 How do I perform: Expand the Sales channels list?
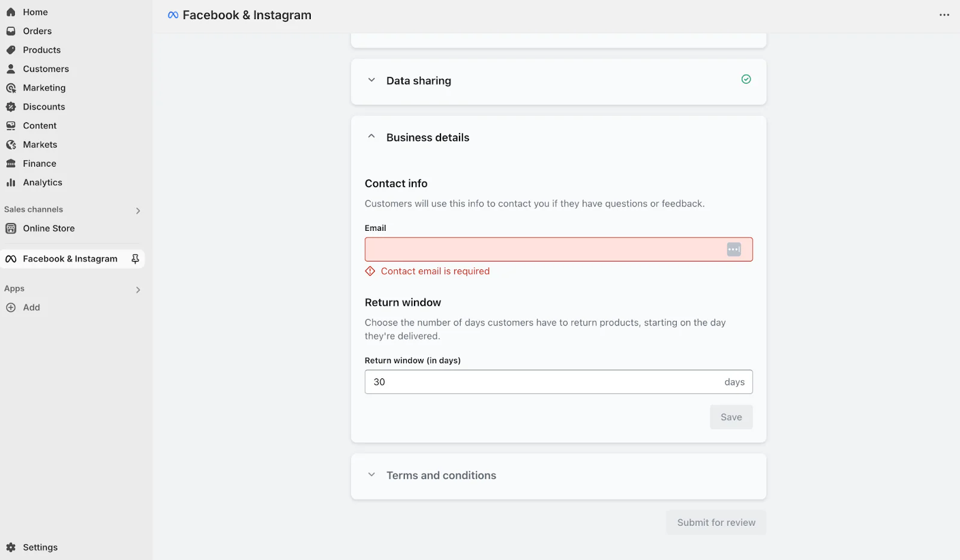pyautogui.click(x=137, y=210)
